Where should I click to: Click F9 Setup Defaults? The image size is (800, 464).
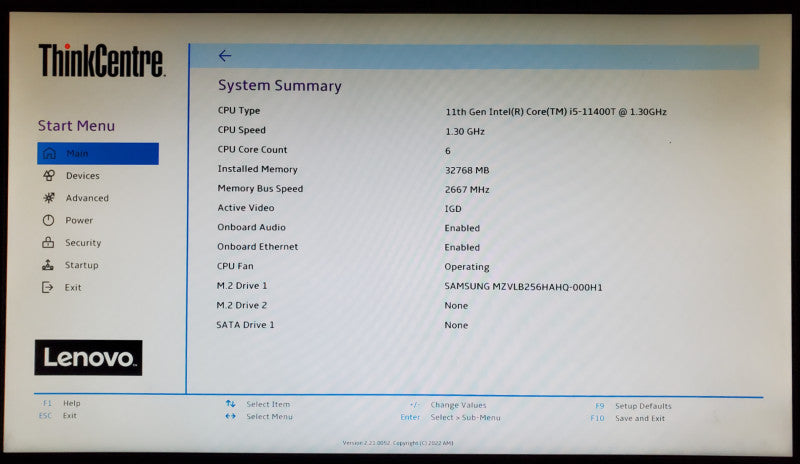pyautogui.click(x=633, y=406)
